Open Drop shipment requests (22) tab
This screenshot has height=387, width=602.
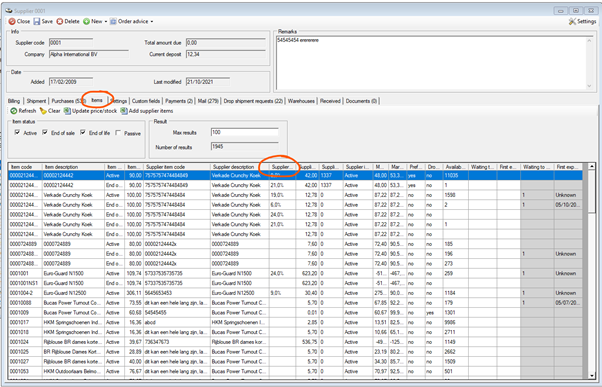(x=253, y=101)
